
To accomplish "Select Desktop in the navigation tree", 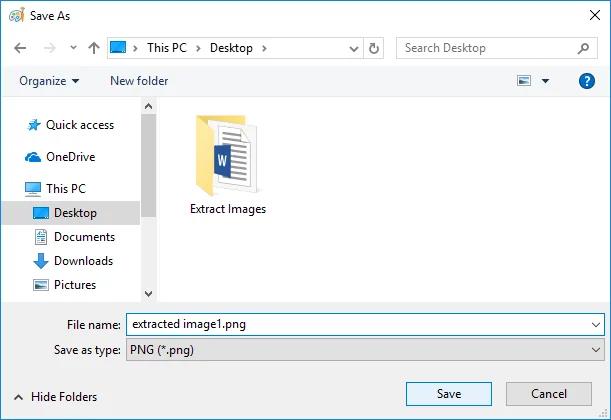I will pos(71,213).
